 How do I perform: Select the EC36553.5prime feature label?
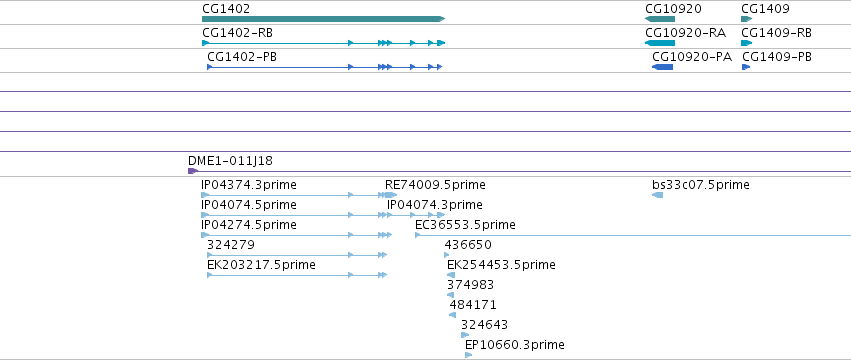click(465, 225)
